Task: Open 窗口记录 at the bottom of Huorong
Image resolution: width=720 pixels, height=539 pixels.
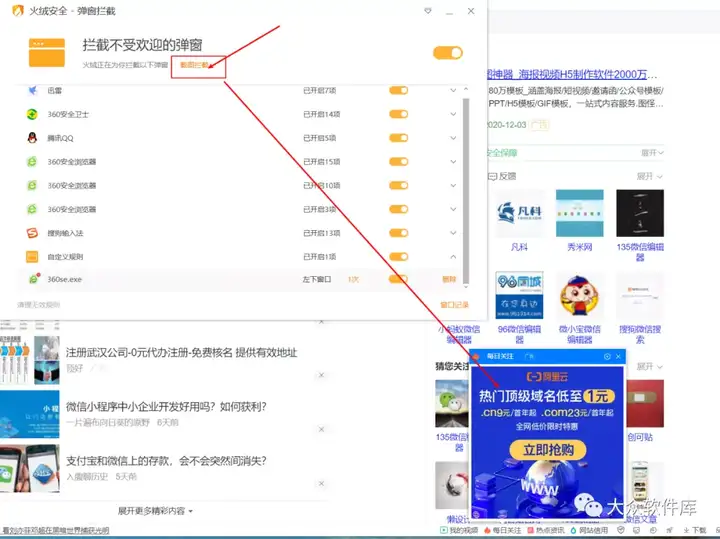Action: [x=454, y=305]
